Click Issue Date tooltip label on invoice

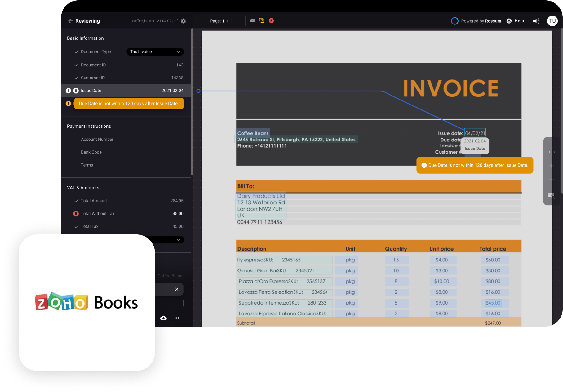pyautogui.click(x=475, y=149)
